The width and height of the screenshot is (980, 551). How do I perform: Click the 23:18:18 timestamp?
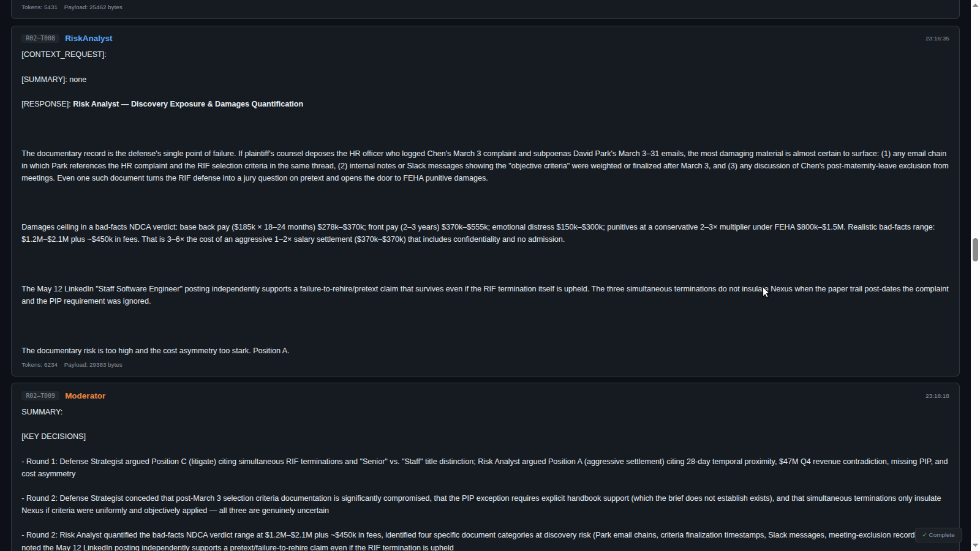(x=937, y=396)
